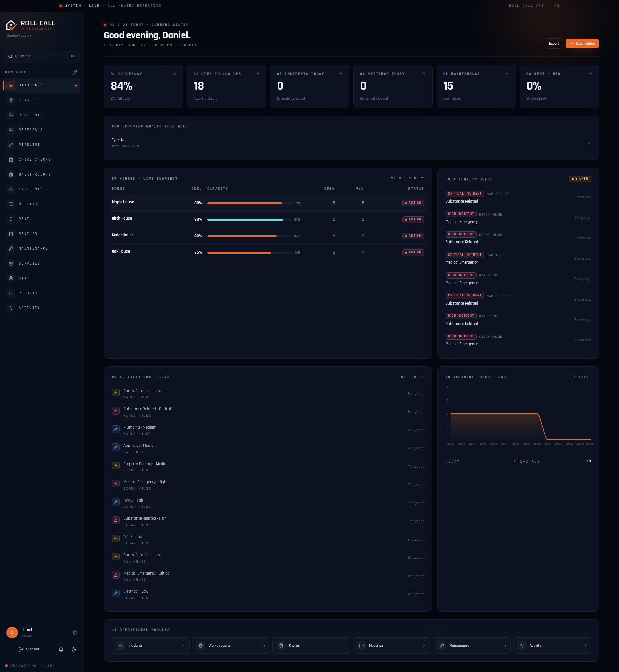Click the arrow on Open Follow-ups card
Viewport: 619px width, 672px height.
[257, 74]
